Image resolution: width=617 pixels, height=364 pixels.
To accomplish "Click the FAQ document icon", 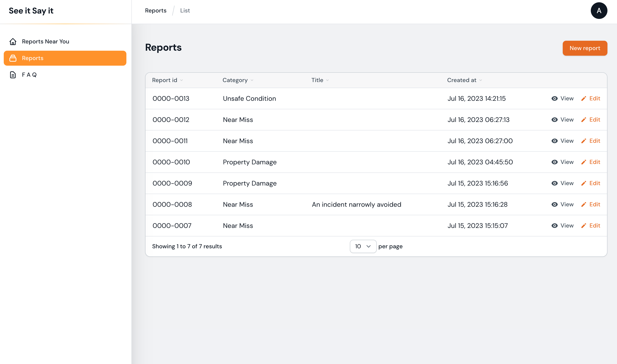I will [x=13, y=75].
